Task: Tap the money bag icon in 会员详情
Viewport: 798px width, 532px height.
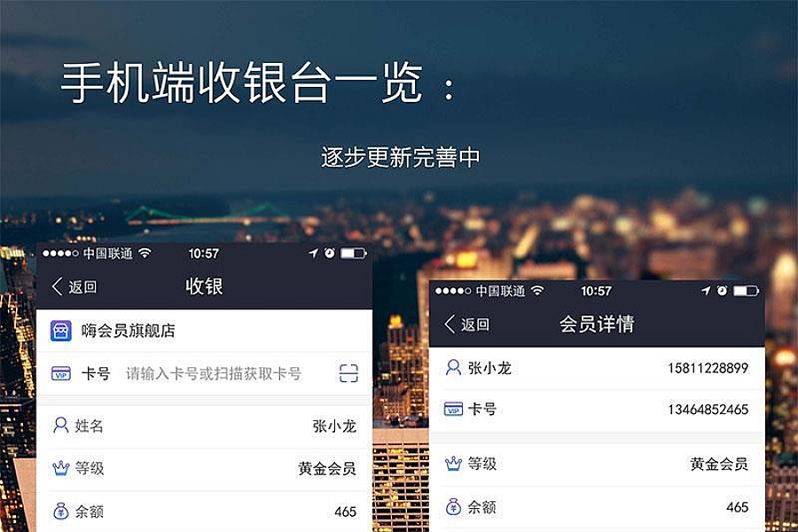Action: coord(453,506)
